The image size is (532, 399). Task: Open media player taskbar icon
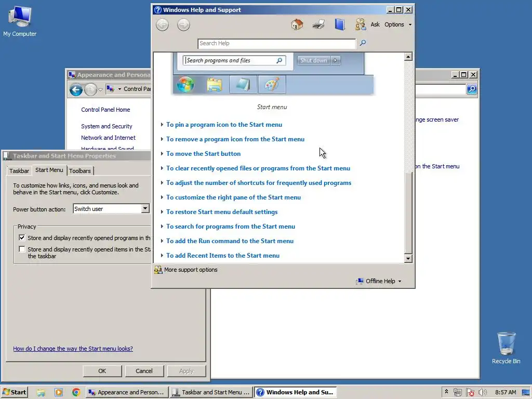point(58,393)
